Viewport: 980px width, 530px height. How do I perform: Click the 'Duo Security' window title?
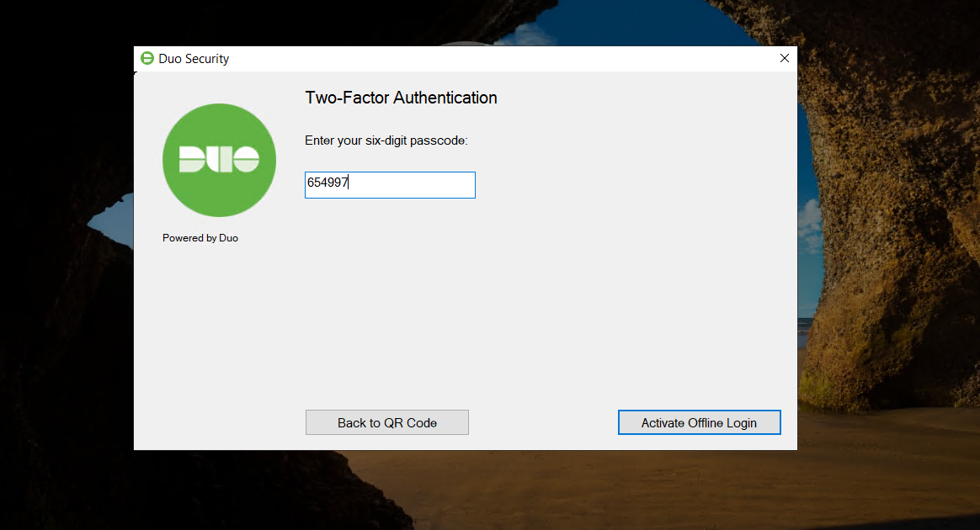(194, 59)
